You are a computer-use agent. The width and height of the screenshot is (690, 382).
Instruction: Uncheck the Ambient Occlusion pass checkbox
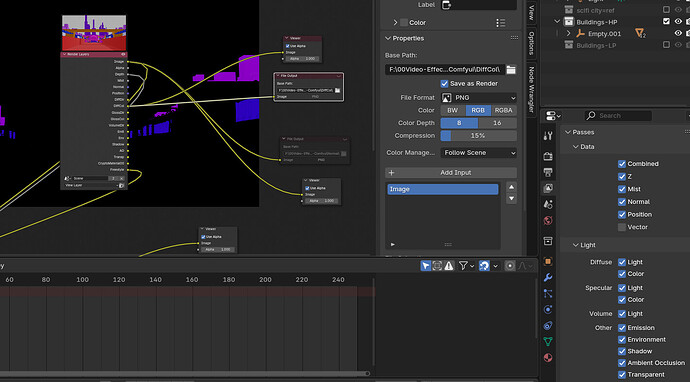click(x=622, y=363)
